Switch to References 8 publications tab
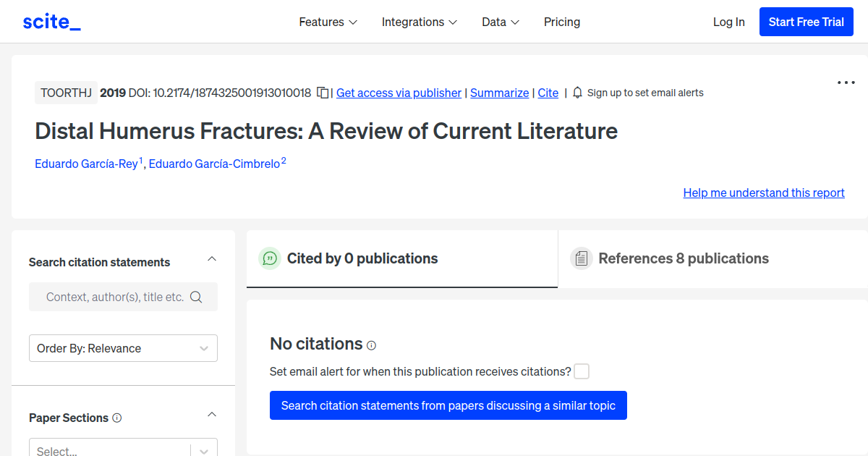This screenshot has height=456, width=868. pyautogui.click(x=683, y=258)
